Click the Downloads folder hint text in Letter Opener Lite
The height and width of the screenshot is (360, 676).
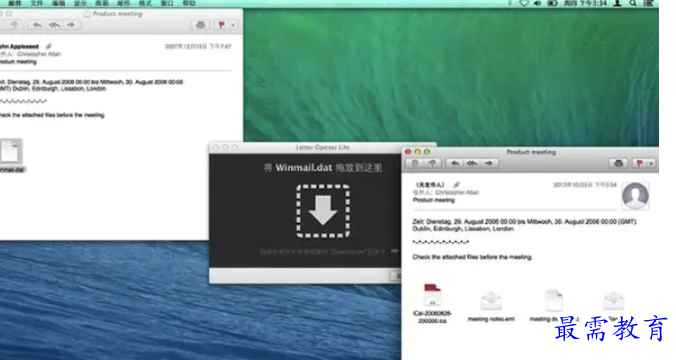(322, 251)
